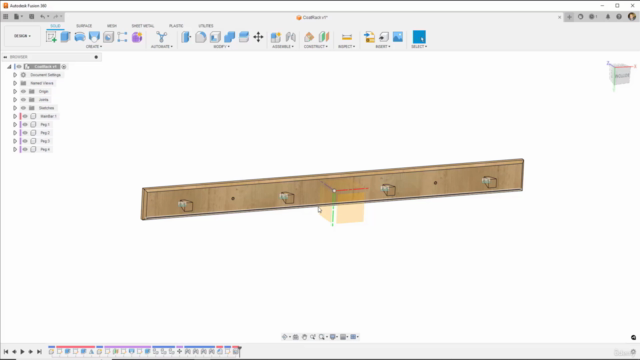Select the Offset Plane construct icon
The image size is (640, 360).
click(309, 37)
